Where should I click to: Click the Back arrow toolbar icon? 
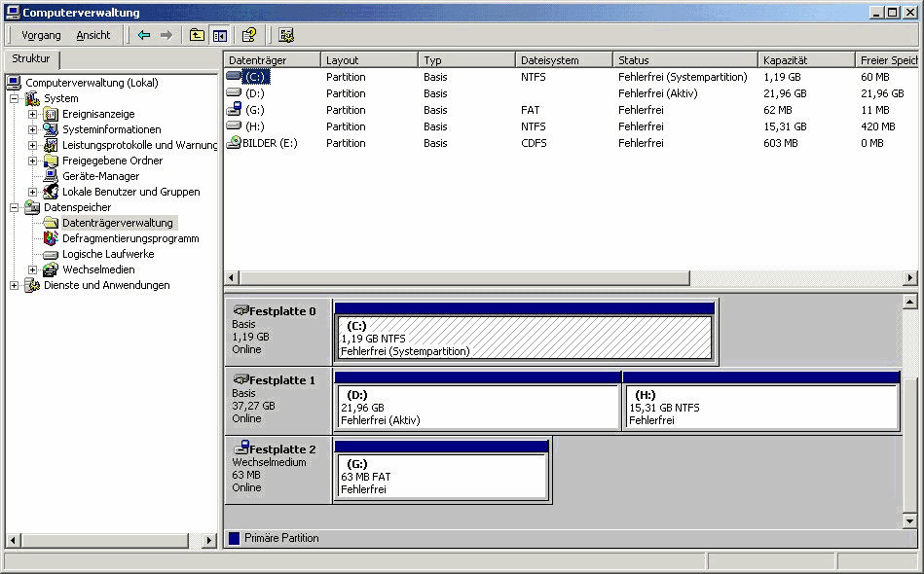pos(144,35)
